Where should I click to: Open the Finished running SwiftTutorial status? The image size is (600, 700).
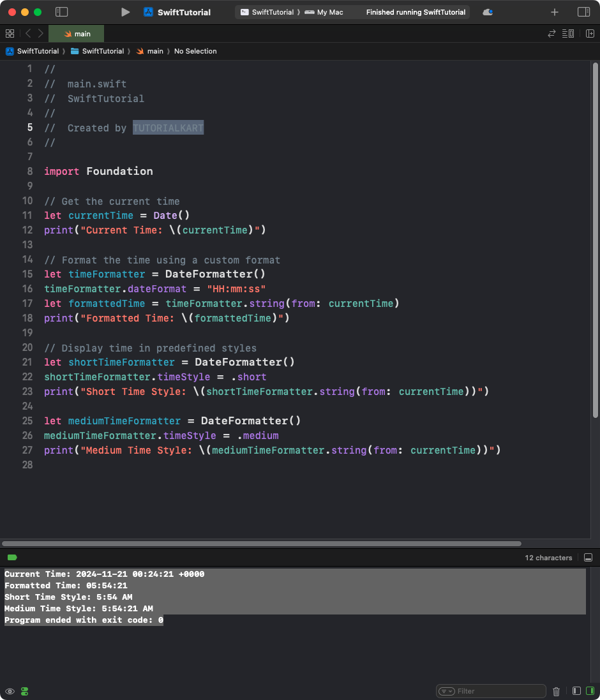[416, 12]
